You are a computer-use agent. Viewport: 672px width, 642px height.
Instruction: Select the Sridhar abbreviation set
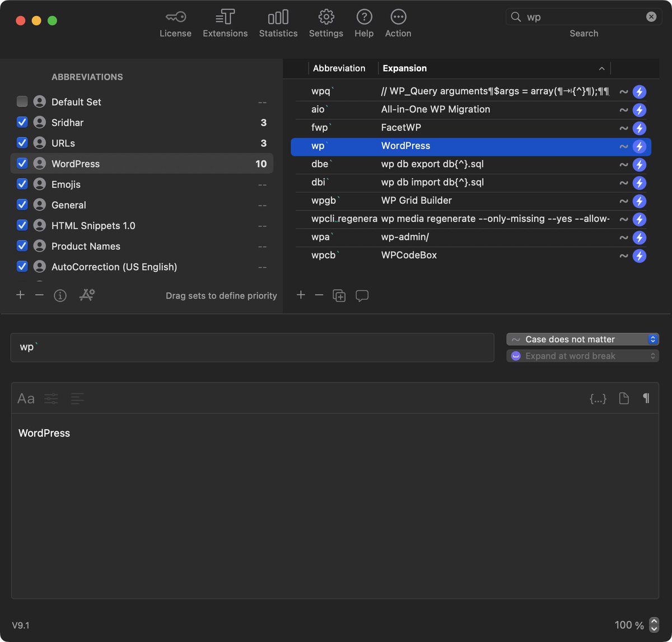(x=142, y=122)
